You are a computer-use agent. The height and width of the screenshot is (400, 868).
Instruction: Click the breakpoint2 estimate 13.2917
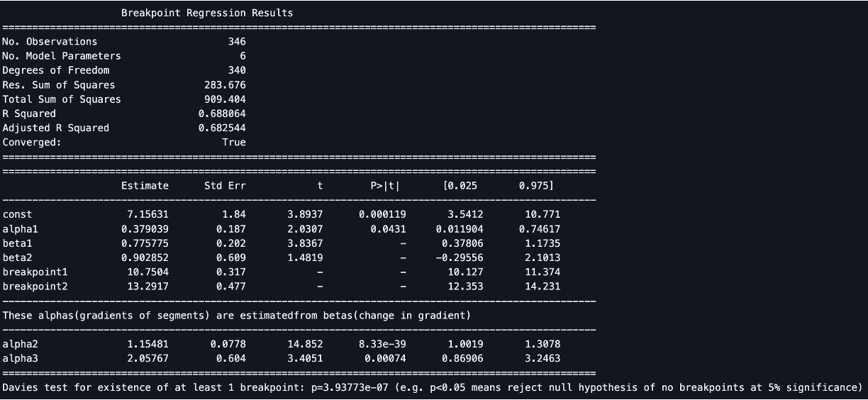pyautogui.click(x=148, y=287)
